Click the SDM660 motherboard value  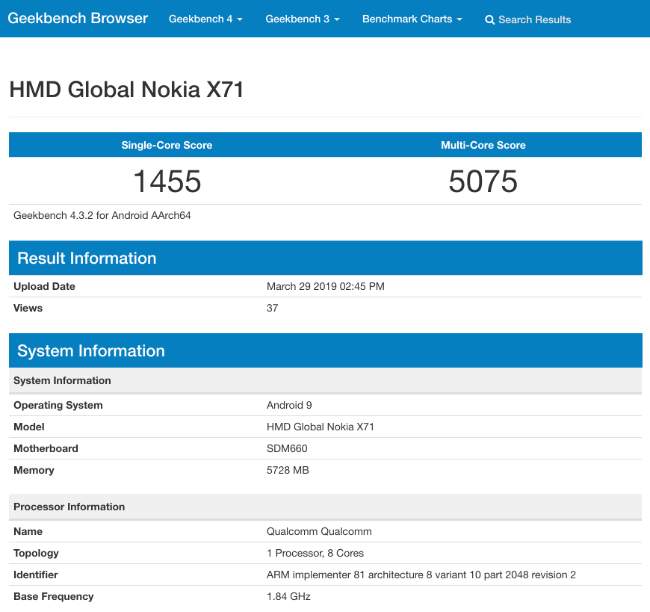pyautogui.click(x=290, y=448)
